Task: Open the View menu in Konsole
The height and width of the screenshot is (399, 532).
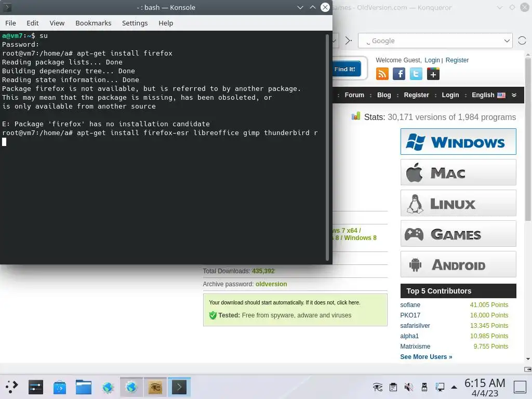Action: [x=57, y=23]
